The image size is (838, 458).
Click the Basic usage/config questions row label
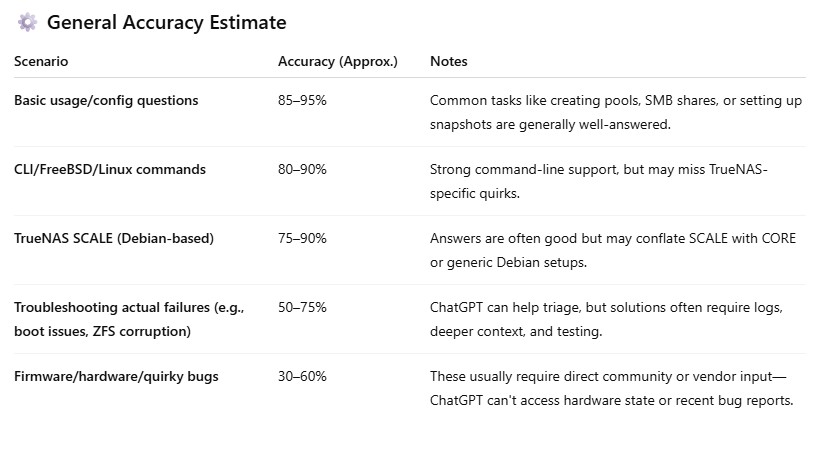106,100
